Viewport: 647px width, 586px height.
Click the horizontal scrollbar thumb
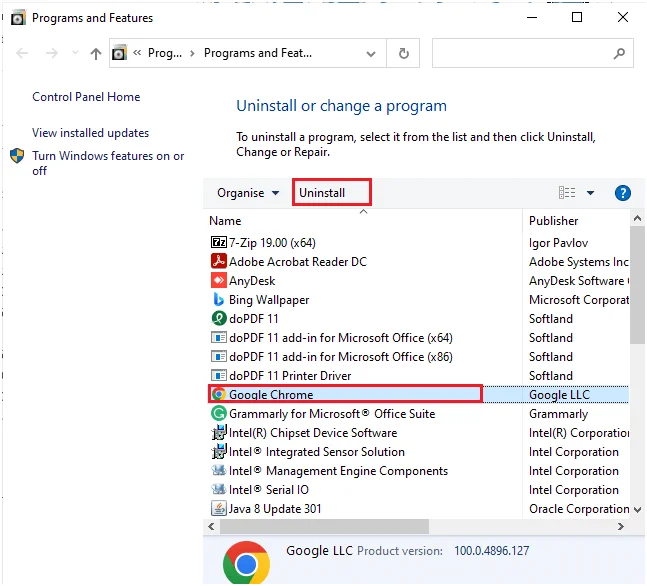coord(324,526)
